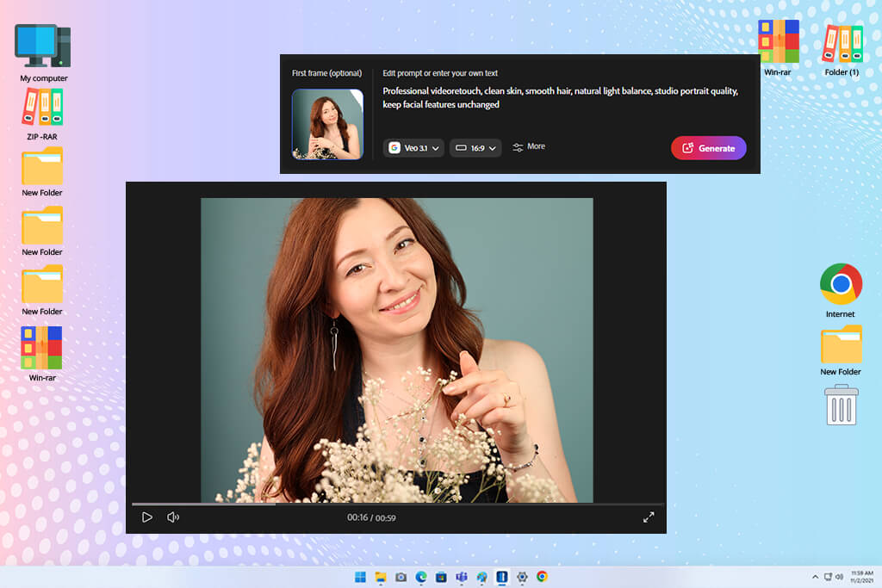Edit the prompt text field

click(x=560, y=98)
